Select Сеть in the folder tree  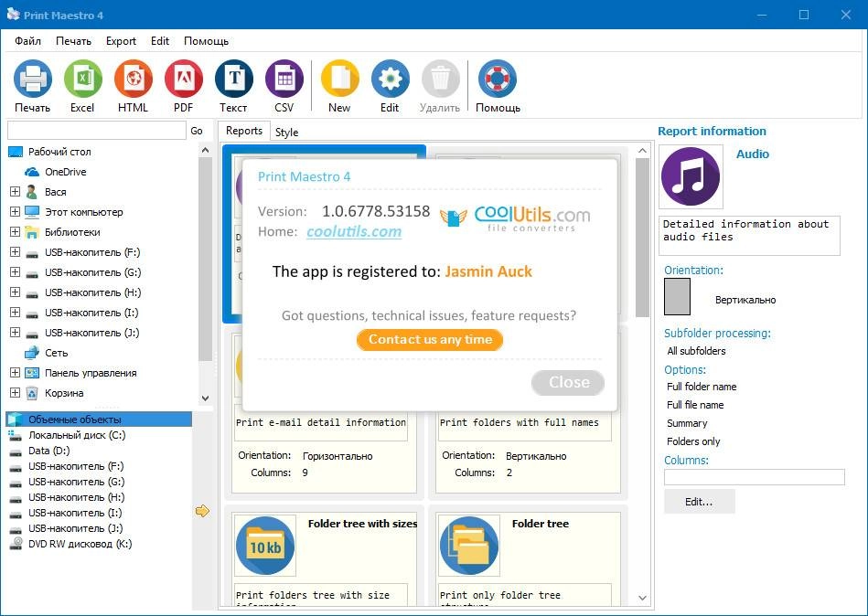(56, 353)
